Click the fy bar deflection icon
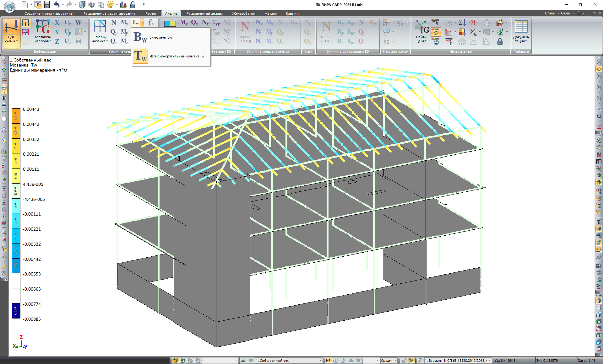The image size is (603, 364). (x=151, y=23)
